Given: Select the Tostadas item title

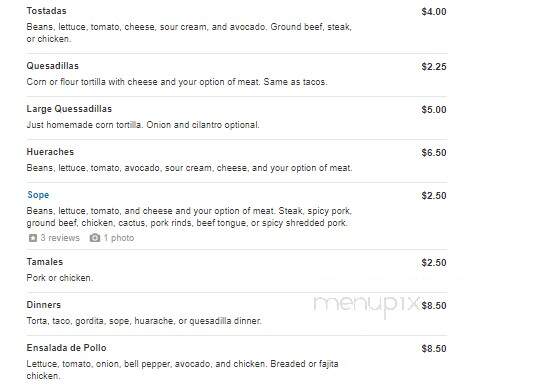Looking at the screenshot, I should (46, 11).
